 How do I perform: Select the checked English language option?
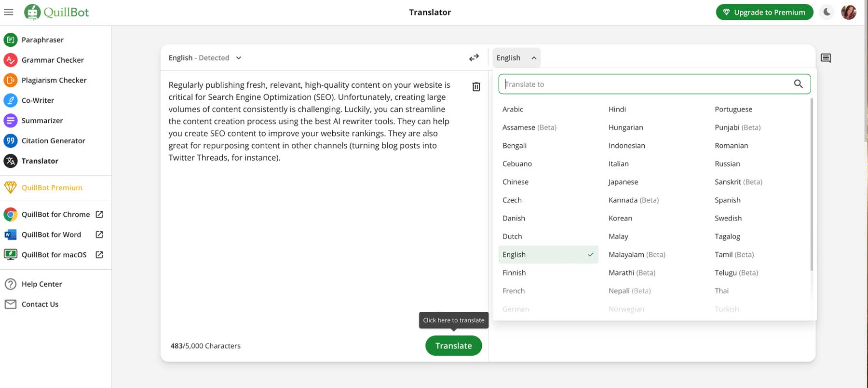[x=548, y=255]
